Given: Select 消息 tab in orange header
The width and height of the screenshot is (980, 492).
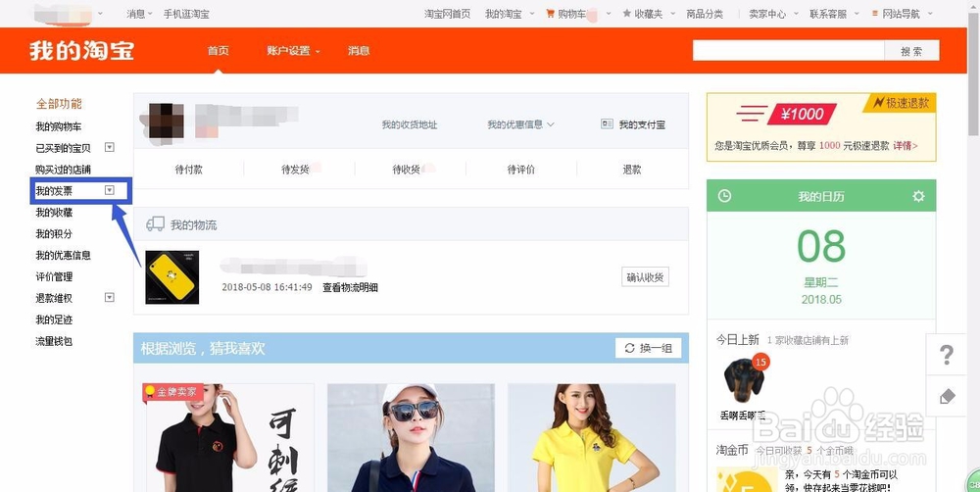Looking at the screenshot, I should 359,51.
